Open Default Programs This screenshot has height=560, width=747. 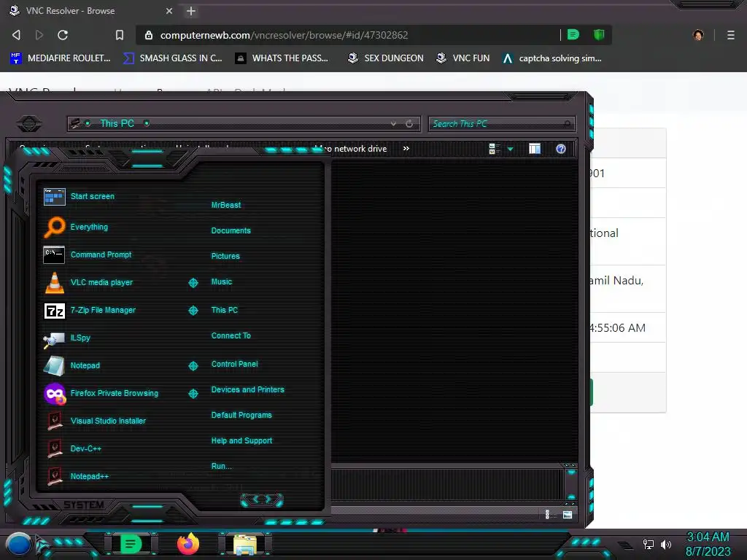click(x=241, y=415)
